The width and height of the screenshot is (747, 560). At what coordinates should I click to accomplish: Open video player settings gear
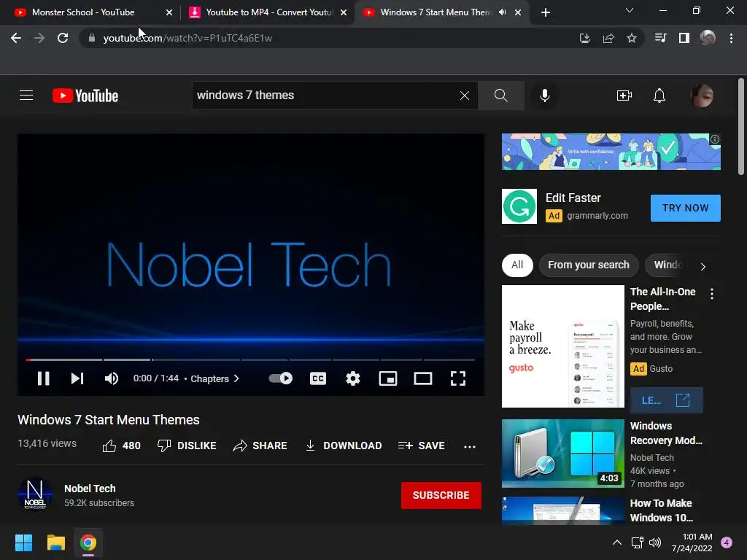(x=353, y=378)
